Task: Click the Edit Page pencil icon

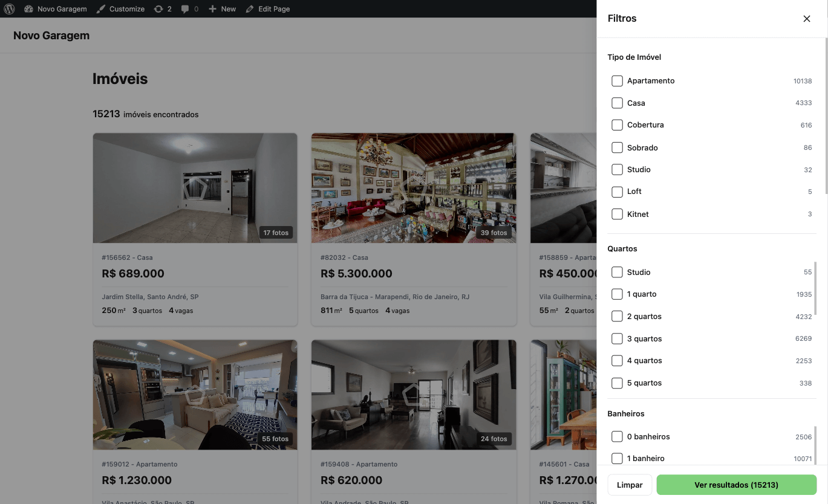Action: pos(250,8)
